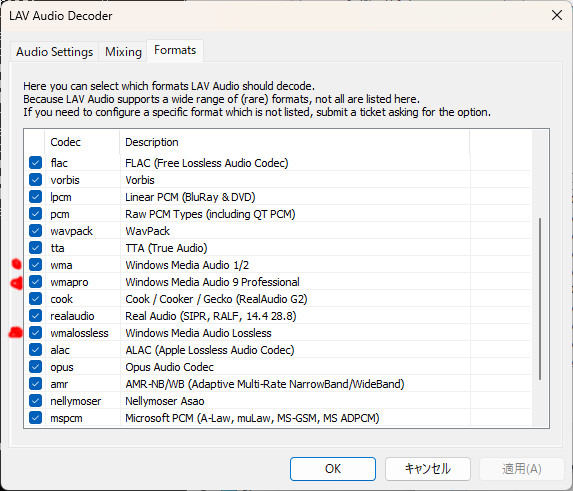
Task: Click the キャンセル button
Action: pos(428,469)
